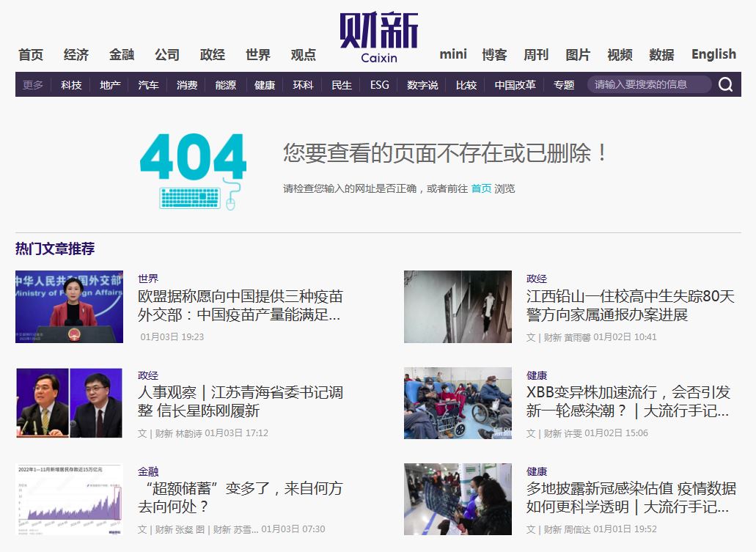
Task: Open 能源 channel
Action: click(x=226, y=85)
